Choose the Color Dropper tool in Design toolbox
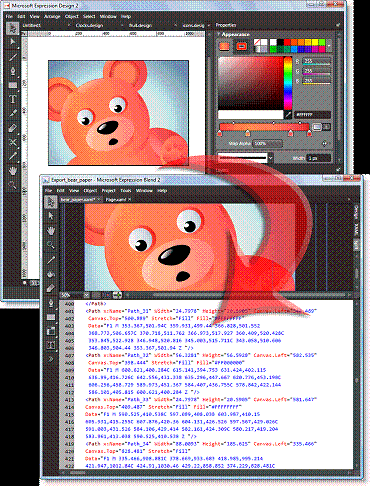Screen dimensions: 370x486 (13, 156)
